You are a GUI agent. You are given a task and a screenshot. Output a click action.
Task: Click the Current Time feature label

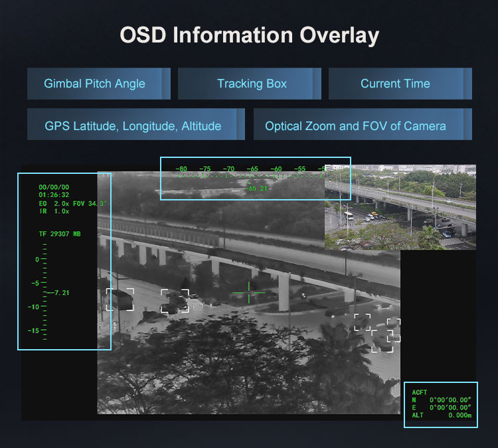[395, 84]
